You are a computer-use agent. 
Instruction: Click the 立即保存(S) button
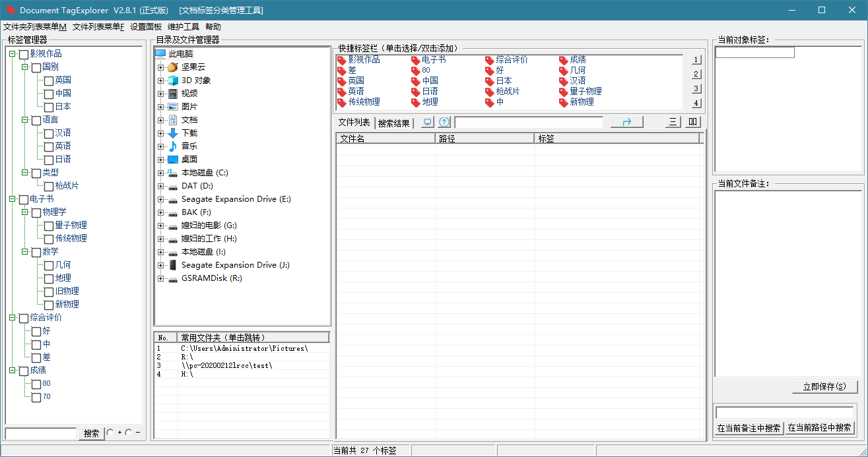[x=824, y=387]
